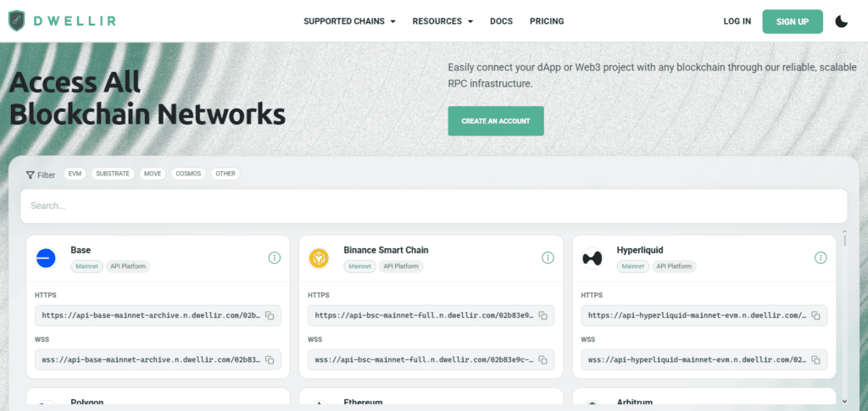Viewport: 868px width, 411px height.
Task: Click Hyperliquid API Platform tag
Action: tap(674, 267)
